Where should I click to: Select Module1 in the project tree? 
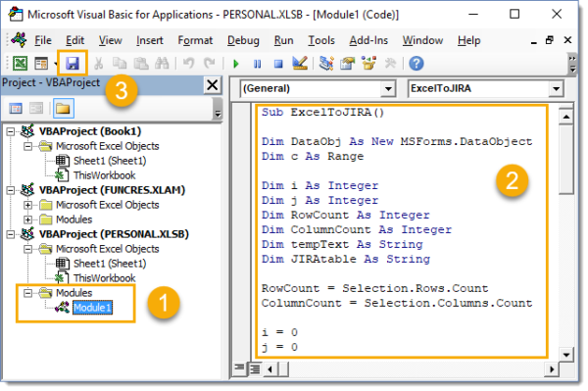pos(92,308)
